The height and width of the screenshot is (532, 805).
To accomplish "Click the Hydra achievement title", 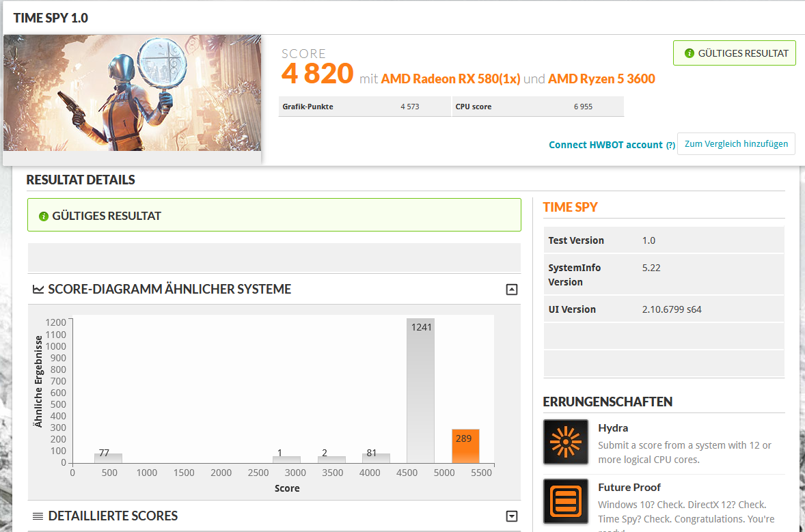I will (613, 428).
